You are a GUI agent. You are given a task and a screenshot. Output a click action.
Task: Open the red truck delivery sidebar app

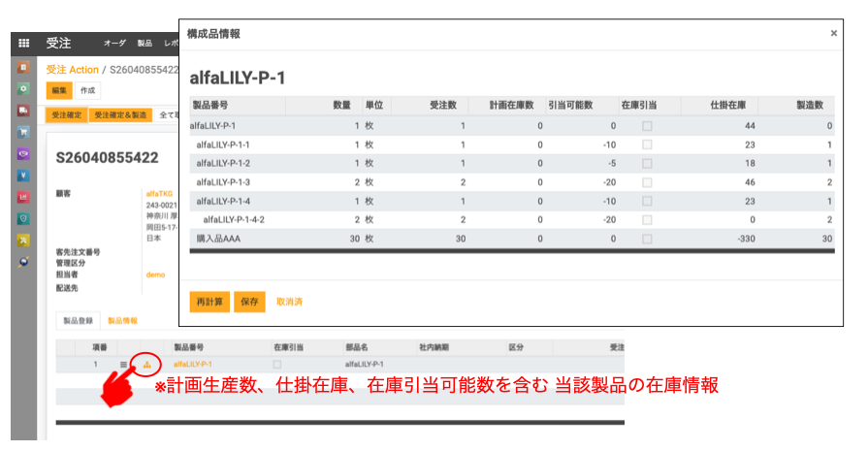click(23, 111)
